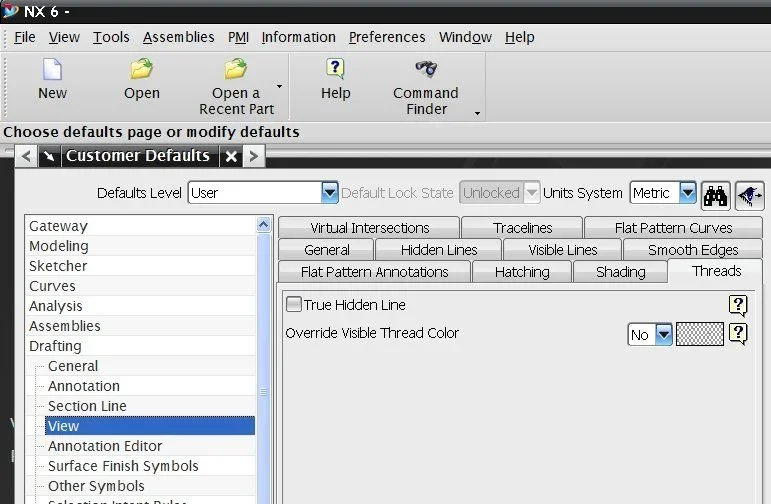Viewport: 771px width, 504px height.
Task: Select Curves in the category list
Action: (x=140, y=286)
